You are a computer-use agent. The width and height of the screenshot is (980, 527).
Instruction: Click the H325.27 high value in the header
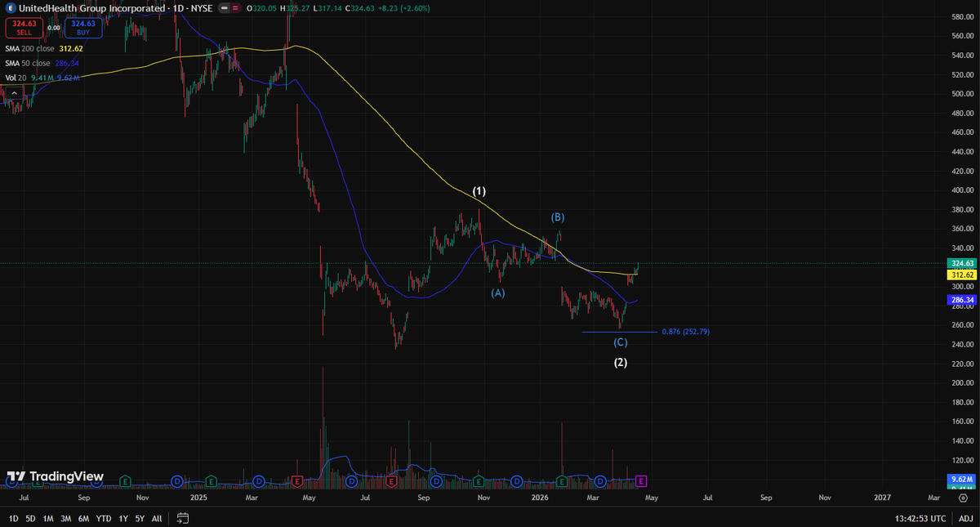coord(295,8)
